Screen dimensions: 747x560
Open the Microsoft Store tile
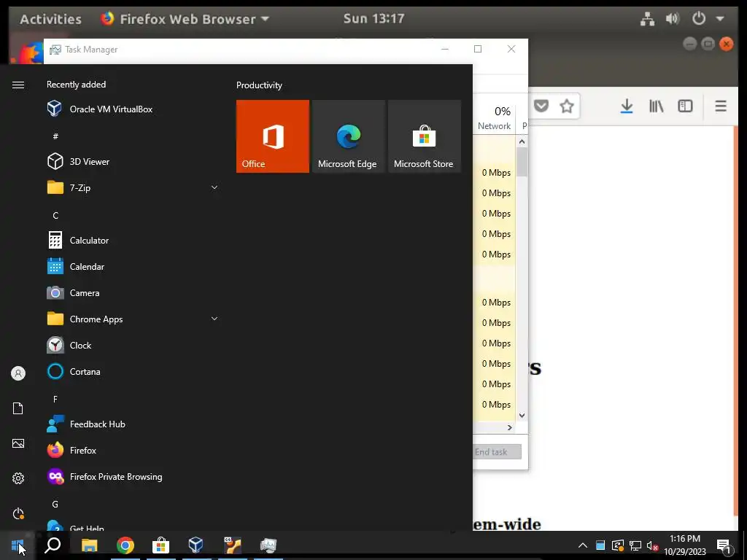click(425, 136)
